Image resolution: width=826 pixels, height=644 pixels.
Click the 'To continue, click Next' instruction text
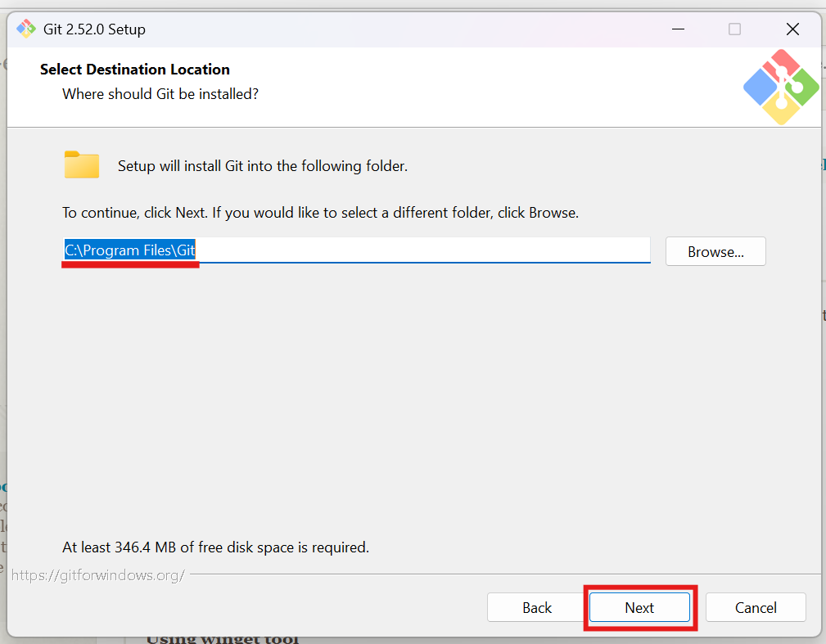[320, 213]
